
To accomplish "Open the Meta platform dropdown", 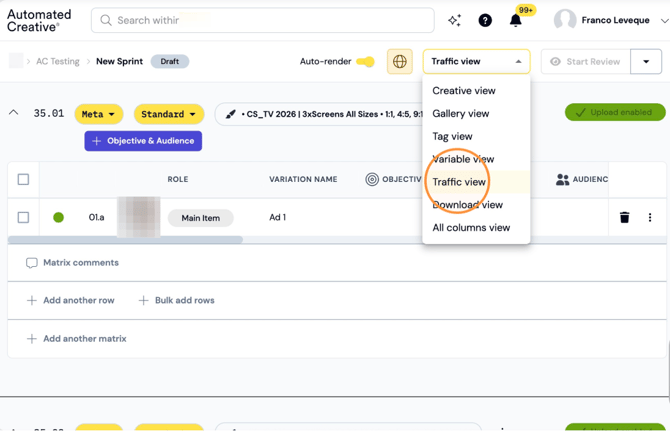I will tap(99, 114).
